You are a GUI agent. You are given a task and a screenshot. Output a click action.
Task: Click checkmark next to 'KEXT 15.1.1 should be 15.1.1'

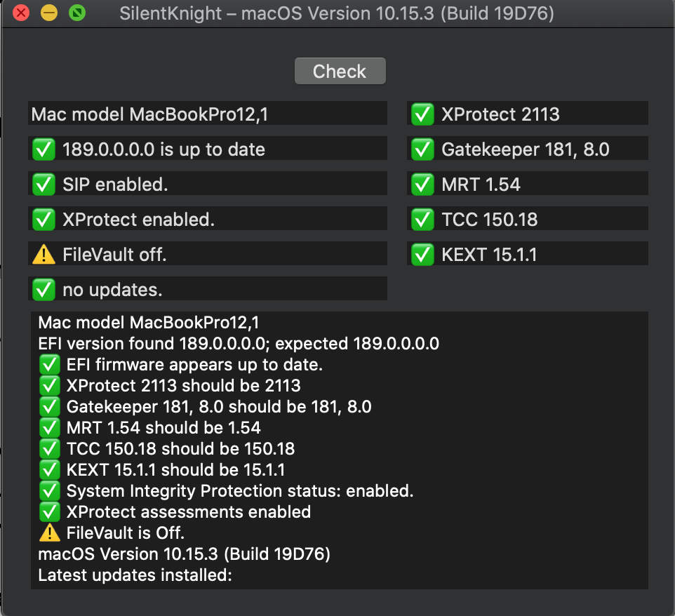50,469
